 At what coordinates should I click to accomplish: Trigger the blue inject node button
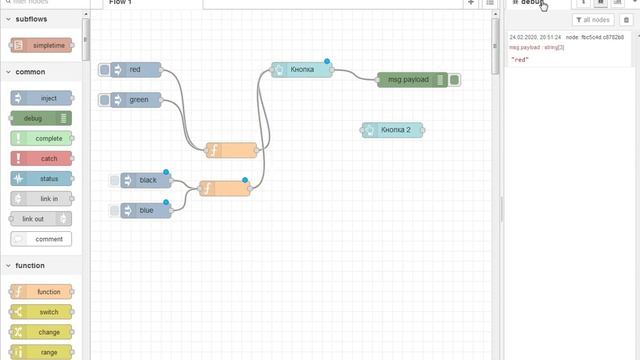(x=114, y=210)
